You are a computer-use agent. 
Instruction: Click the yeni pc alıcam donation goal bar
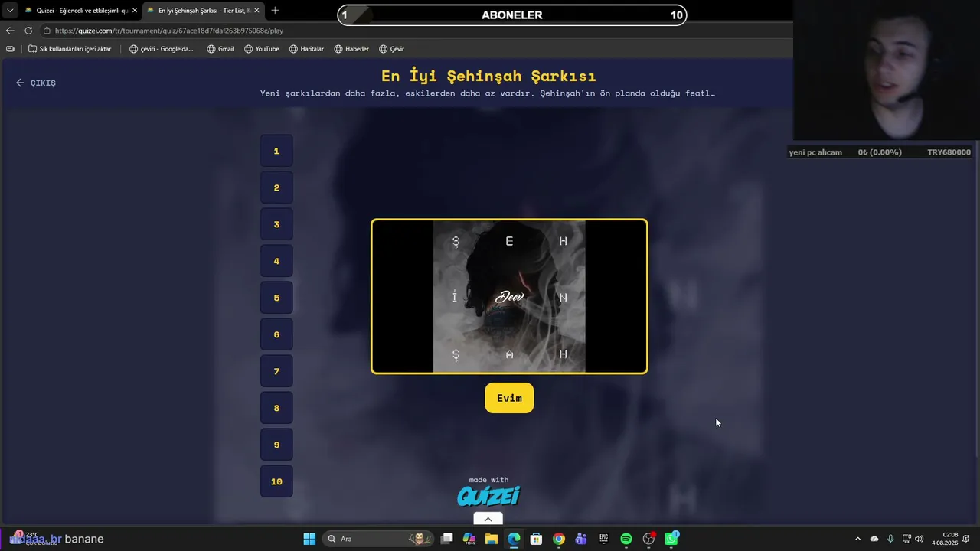(x=880, y=152)
